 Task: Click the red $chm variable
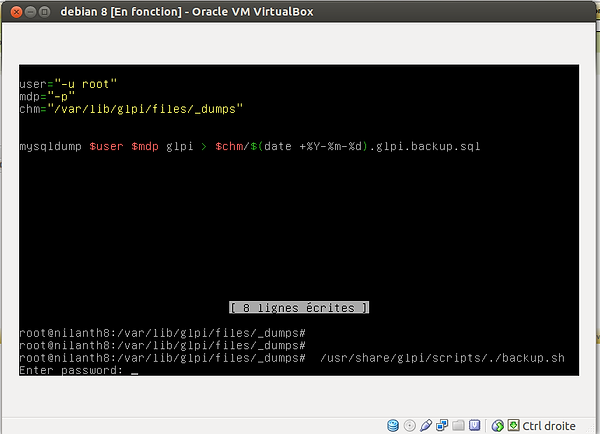tap(229, 147)
